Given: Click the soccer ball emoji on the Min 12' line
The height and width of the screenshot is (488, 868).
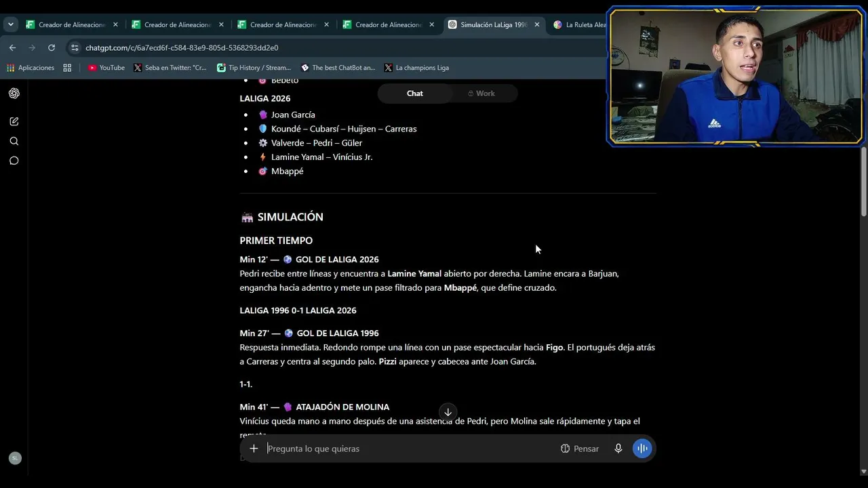Looking at the screenshot, I should coord(288,260).
